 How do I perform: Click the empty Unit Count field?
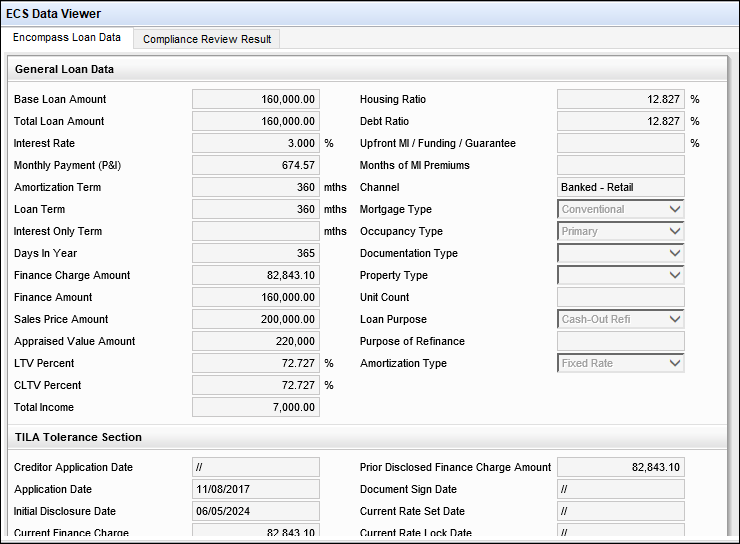coord(621,297)
